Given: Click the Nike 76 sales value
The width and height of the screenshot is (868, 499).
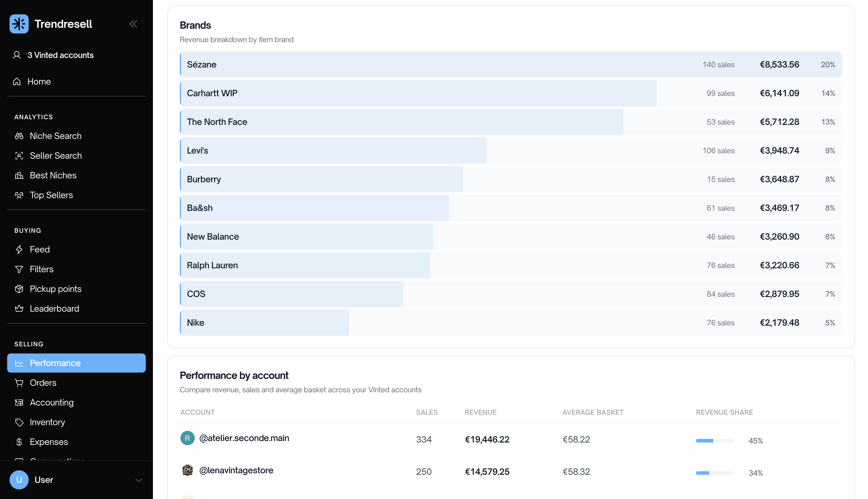Looking at the screenshot, I should tap(720, 322).
